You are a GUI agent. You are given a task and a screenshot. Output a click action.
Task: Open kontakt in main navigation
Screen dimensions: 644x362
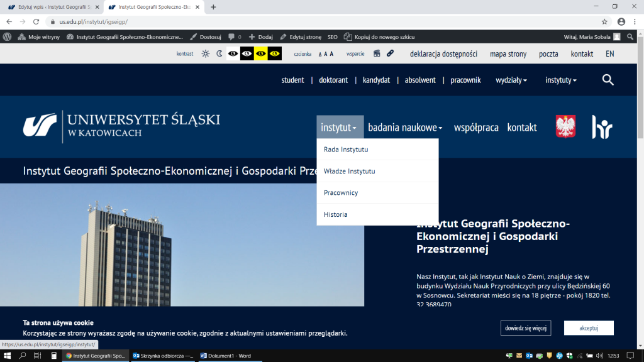[x=521, y=127]
